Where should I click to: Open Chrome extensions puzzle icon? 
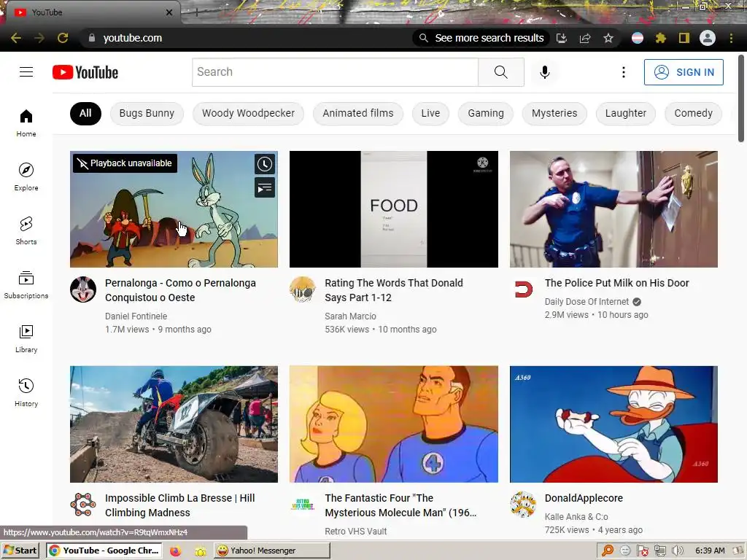click(x=661, y=38)
